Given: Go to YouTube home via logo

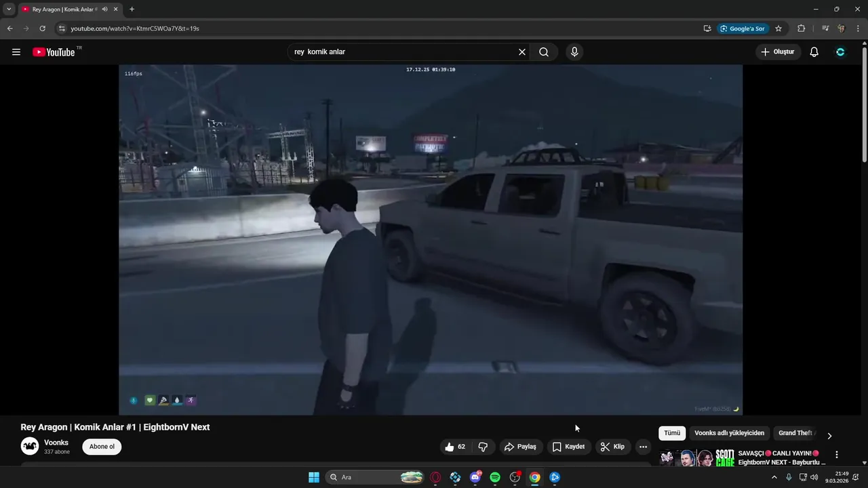Looking at the screenshot, I should click(54, 52).
